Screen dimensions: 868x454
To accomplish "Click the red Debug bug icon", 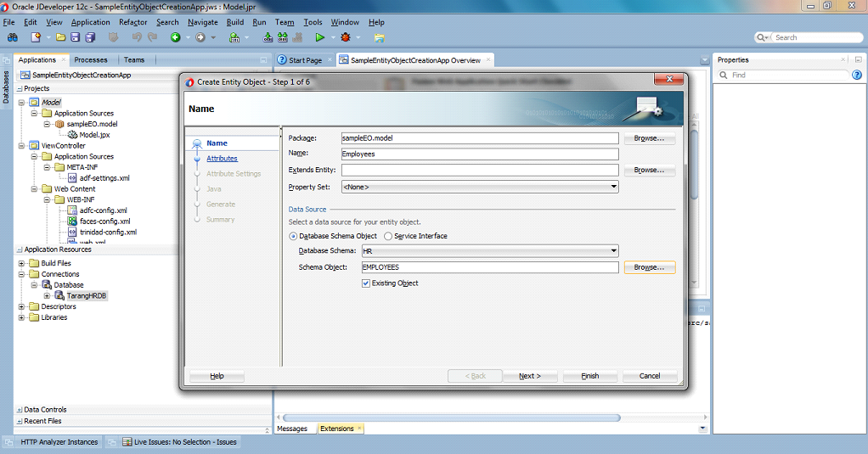I will tap(346, 37).
